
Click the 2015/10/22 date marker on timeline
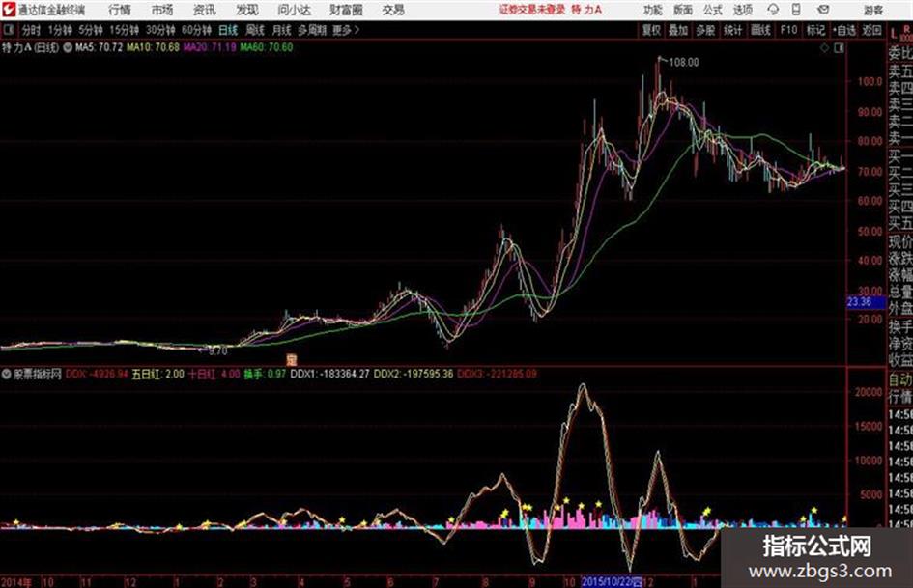611,581
